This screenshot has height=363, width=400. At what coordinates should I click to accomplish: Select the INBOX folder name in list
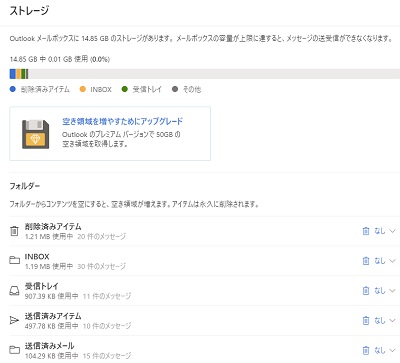tap(37, 257)
